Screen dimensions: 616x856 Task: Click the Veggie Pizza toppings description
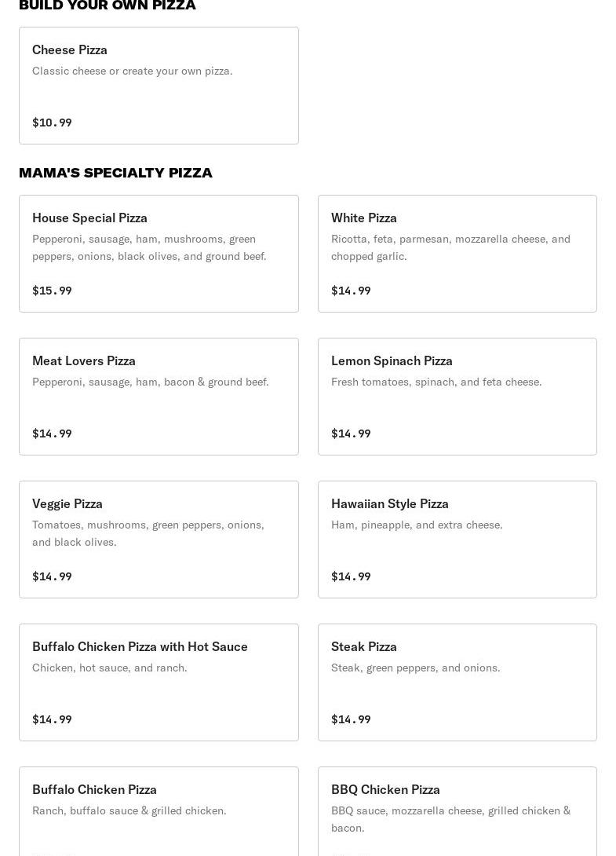[x=148, y=533]
